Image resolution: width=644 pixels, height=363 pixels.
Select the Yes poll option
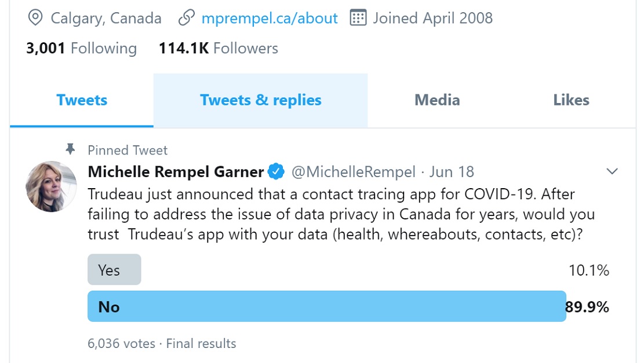[x=114, y=269]
